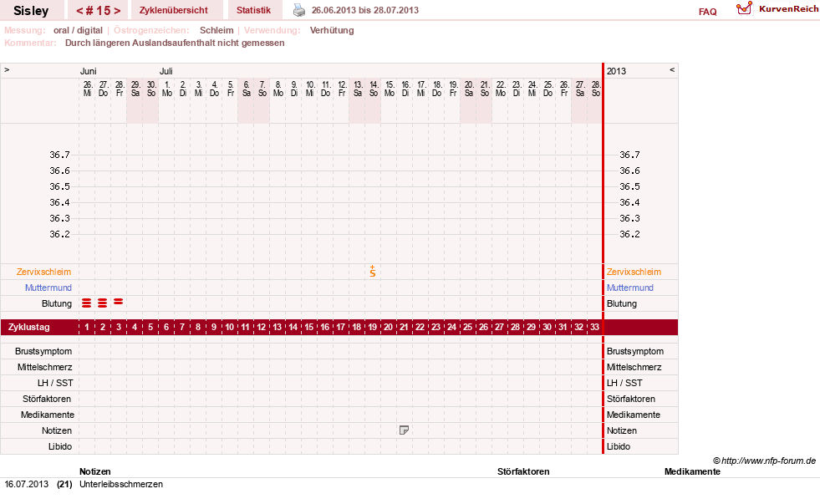Click the left Muttermund row label
The width and height of the screenshot is (820, 504).
(48, 288)
